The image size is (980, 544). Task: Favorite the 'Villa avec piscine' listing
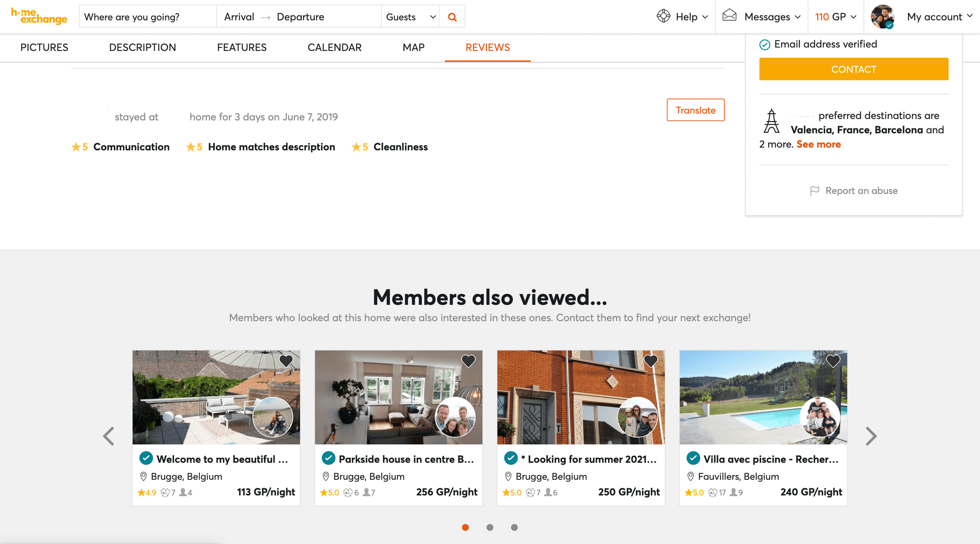click(833, 360)
